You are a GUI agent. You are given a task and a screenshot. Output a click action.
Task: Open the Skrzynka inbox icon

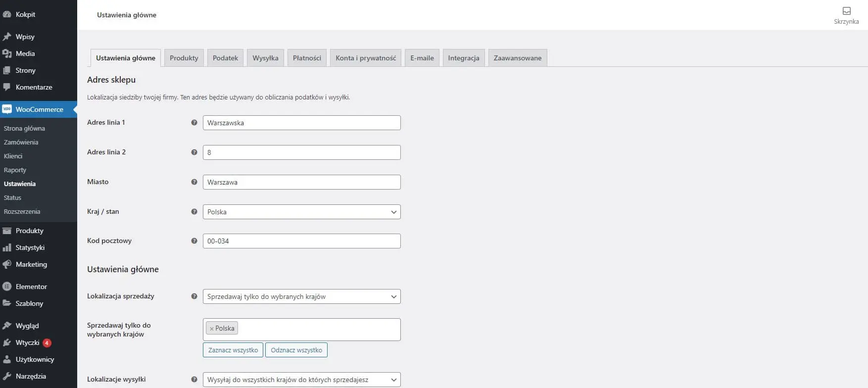click(x=846, y=11)
